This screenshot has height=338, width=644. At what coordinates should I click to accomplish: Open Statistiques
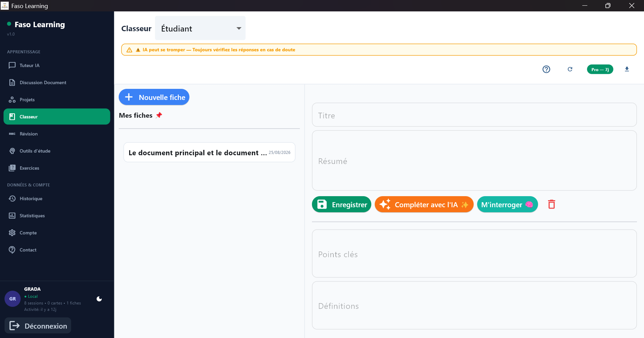click(x=57, y=216)
